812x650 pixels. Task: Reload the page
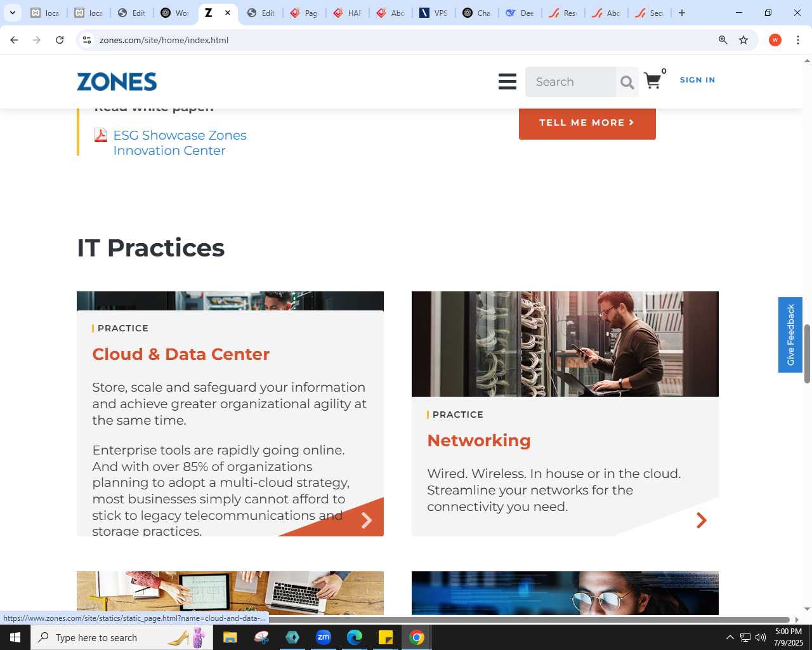point(60,40)
